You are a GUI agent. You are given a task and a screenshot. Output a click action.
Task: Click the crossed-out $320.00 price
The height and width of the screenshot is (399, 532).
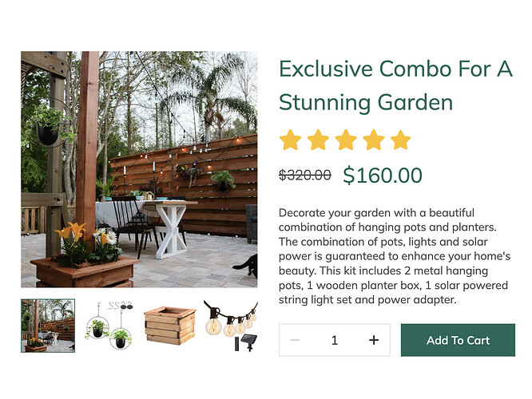point(304,175)
